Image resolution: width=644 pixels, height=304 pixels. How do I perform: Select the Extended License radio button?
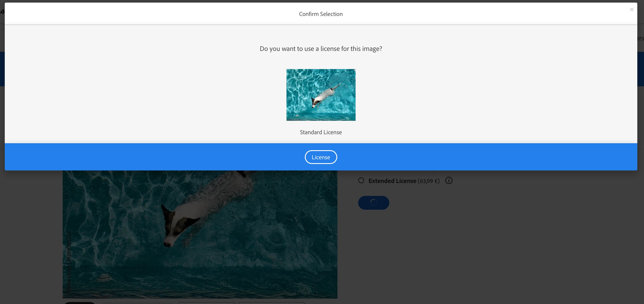point(361,180)
